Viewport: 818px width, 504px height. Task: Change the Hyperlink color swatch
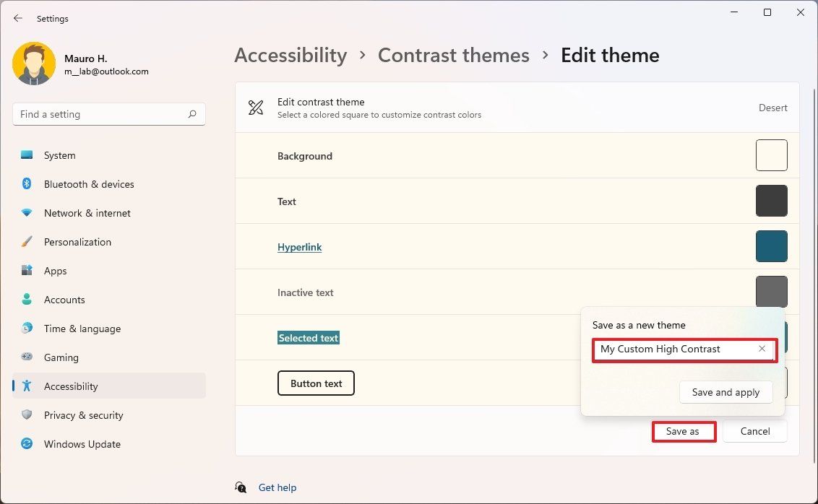click(771, 246)
